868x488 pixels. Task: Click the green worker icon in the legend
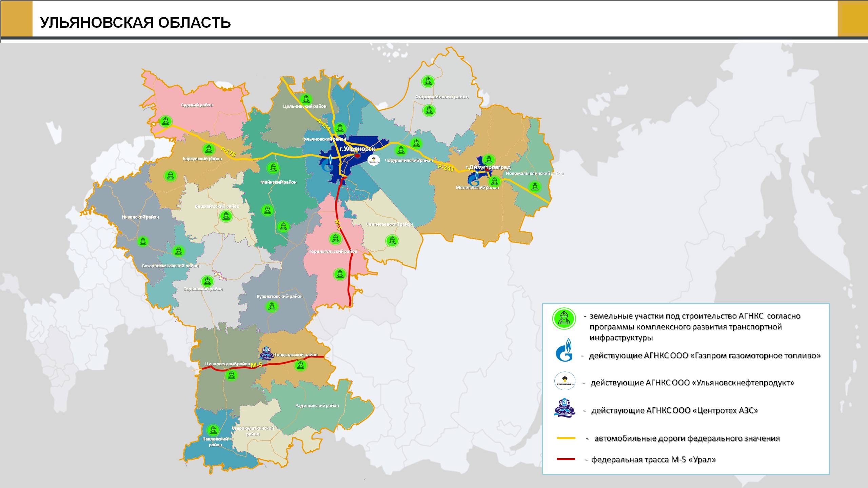(564, 319)
